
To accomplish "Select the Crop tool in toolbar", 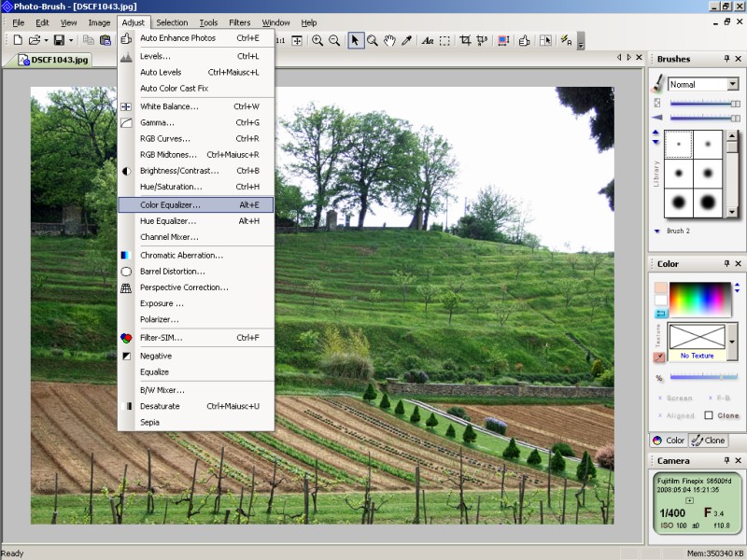I will (x=465, y=40).
